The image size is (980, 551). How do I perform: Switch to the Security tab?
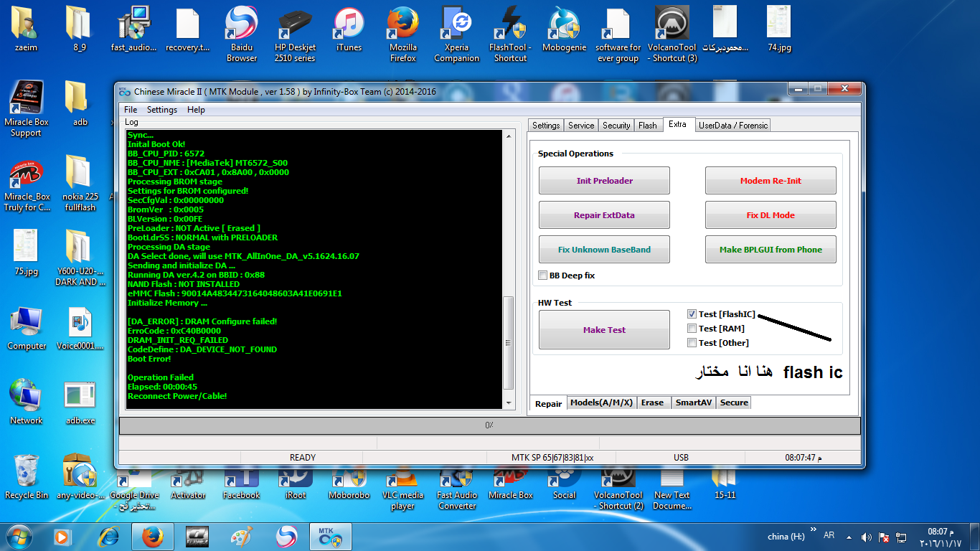tap(616, 126)
